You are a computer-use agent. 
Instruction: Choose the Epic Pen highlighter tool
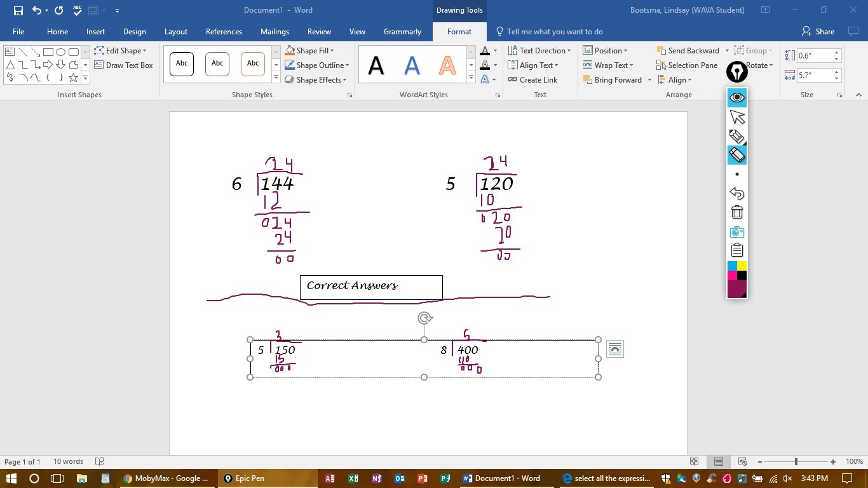point(736,136)
